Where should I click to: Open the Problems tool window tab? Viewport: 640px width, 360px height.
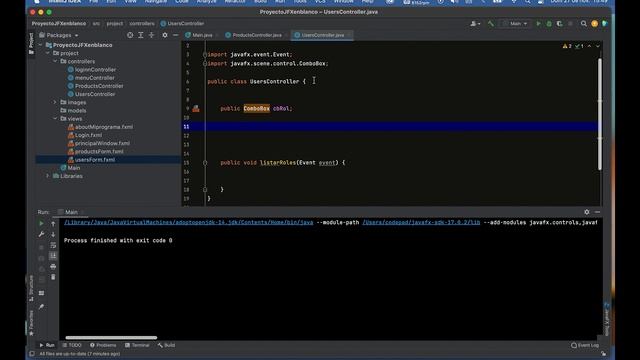[x=103, y=345]
